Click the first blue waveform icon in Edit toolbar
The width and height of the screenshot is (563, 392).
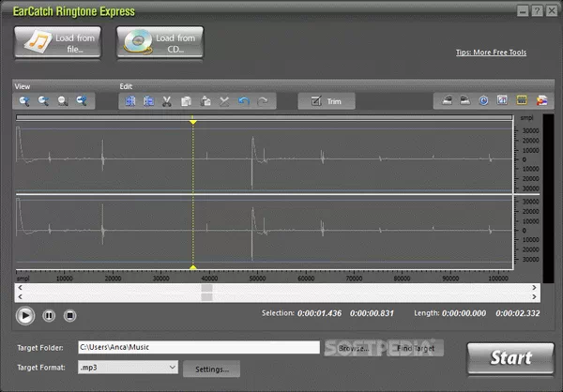(130, 101)
